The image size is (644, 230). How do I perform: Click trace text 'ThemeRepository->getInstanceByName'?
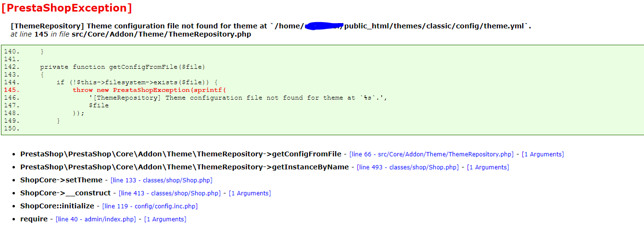pyautogui.click(x=184, y=167)
